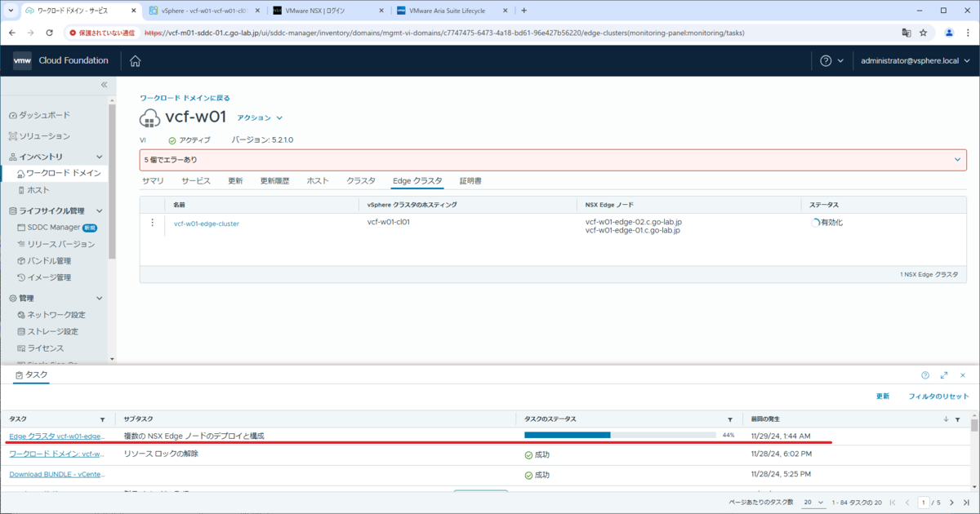Open the browser profile icon
The height and width of the screenshot is (514, 980).
[x=949, y=33]
